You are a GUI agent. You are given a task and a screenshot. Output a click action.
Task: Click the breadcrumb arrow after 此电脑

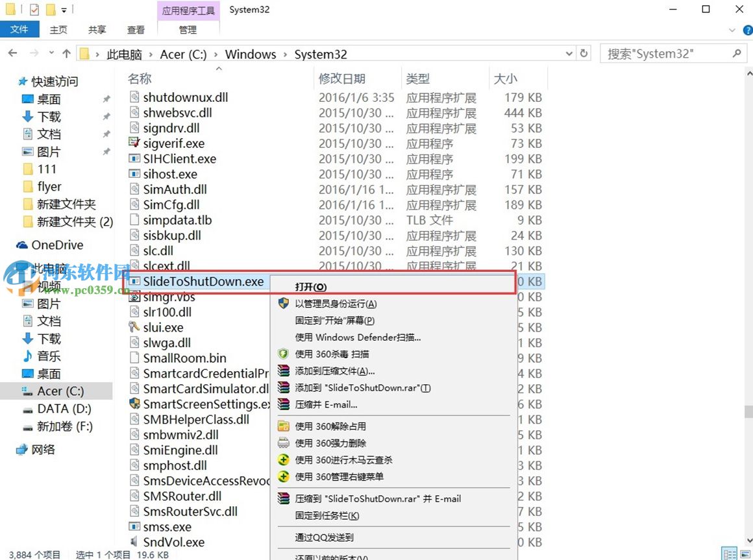(149, 54)
